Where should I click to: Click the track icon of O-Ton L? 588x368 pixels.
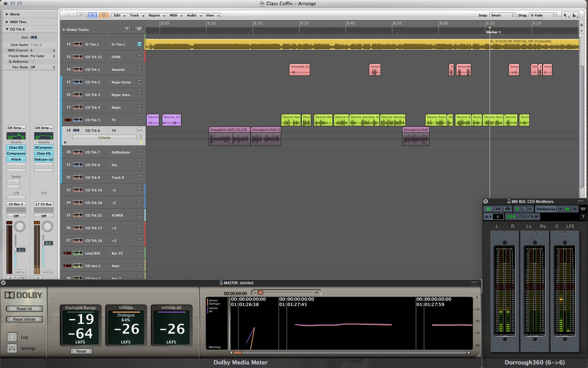[x=77, y=44]
